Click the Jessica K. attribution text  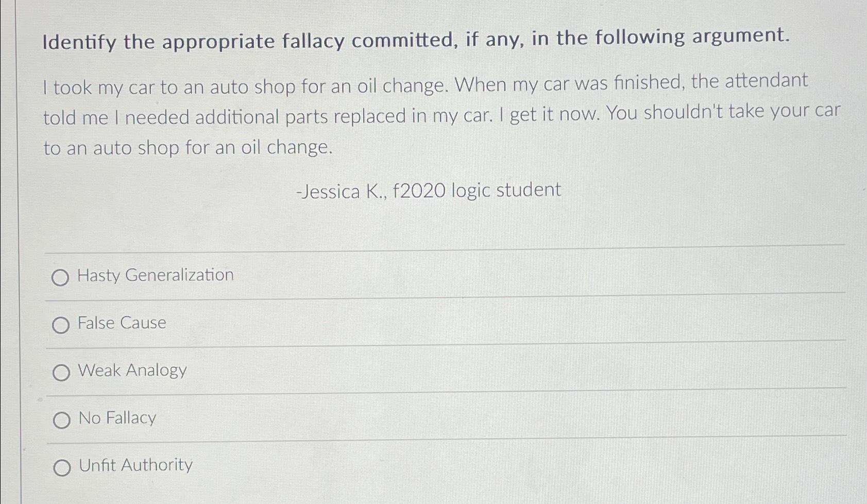tap(429, 190)
